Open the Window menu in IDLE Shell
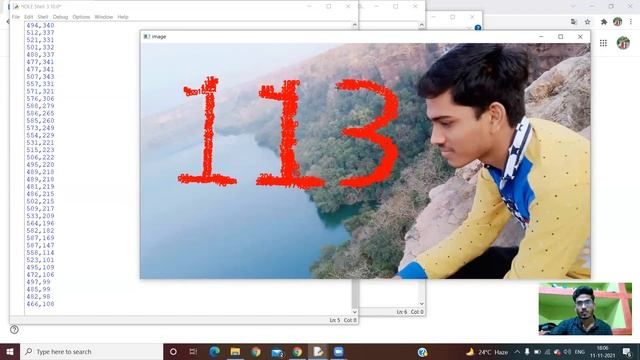 [x=104, y=17]
